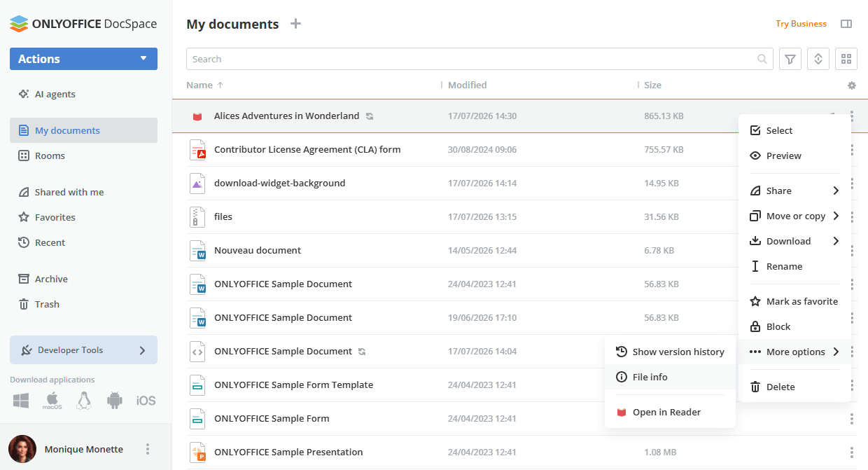868x470 pixels.
Task: Click the files archive zip icon
Action: pyautogui.click(x=198, y=217)
